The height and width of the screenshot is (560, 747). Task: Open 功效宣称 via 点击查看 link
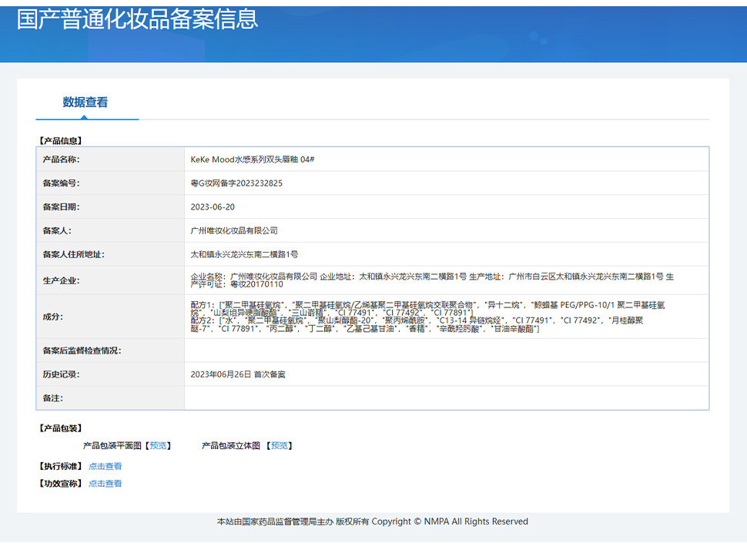(x=106, y=483)
